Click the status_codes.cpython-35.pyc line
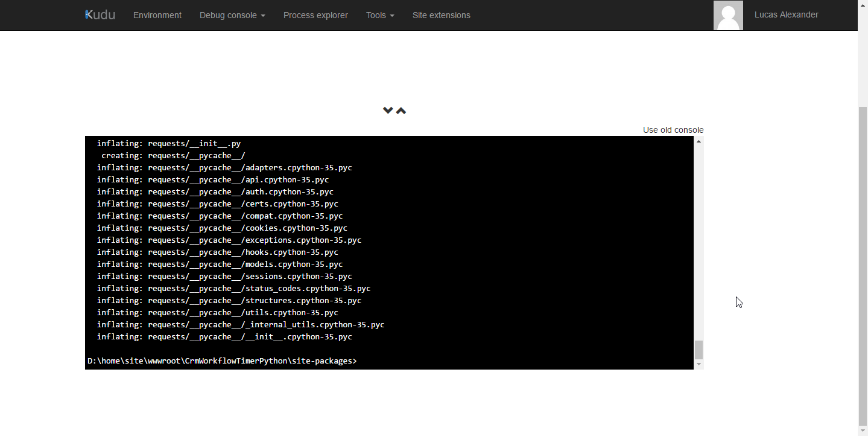 234,289
